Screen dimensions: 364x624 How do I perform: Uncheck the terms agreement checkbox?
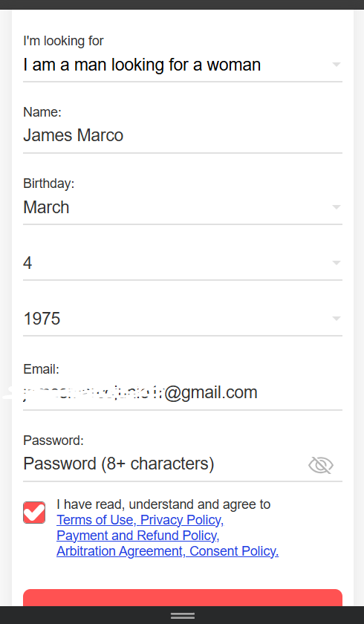34,512
